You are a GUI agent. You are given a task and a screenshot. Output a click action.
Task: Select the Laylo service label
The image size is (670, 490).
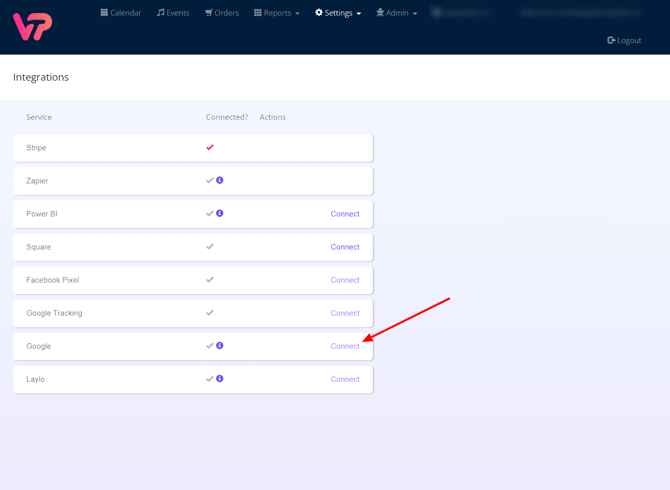pyautogui.click(x=35, y=379)
